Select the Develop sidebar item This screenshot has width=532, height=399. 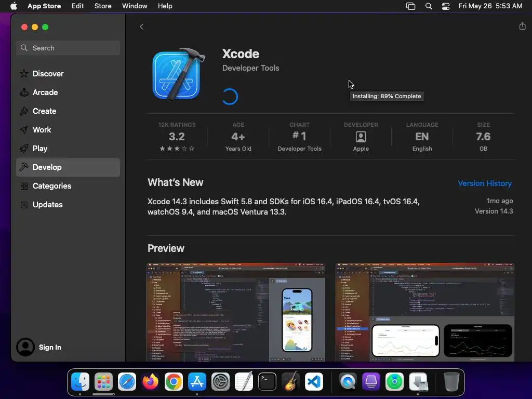click(x=68, y=167)
